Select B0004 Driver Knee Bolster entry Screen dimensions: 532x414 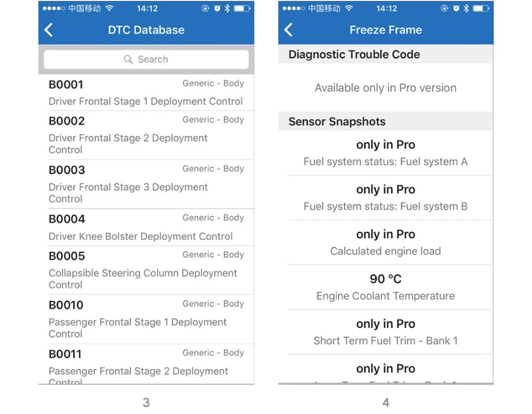click(x=146, y=227)
